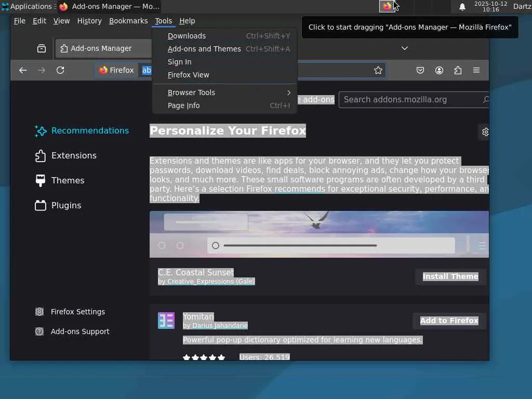Screen dimensions: 532x399
Task: Click the C.E. Coastal Sunset theme preview
Action: pos(319,234)
